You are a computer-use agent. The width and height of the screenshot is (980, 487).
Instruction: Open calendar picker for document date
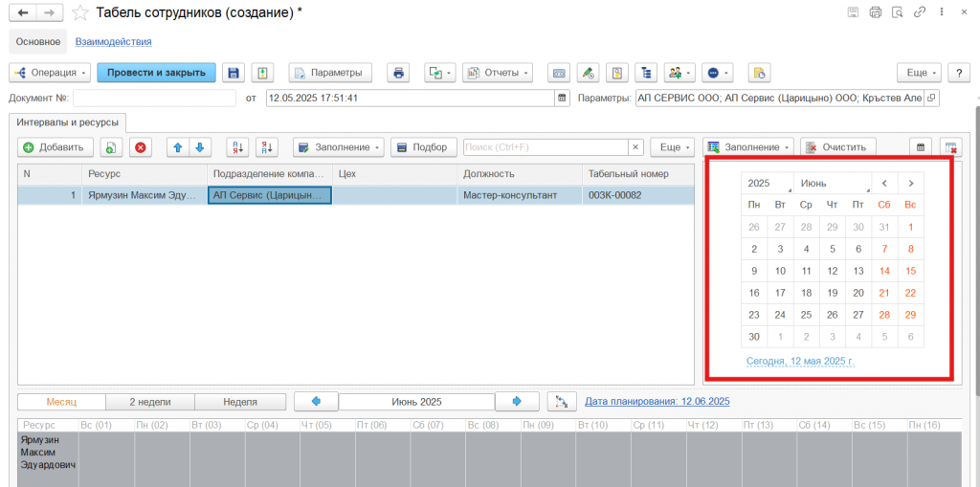562,98
